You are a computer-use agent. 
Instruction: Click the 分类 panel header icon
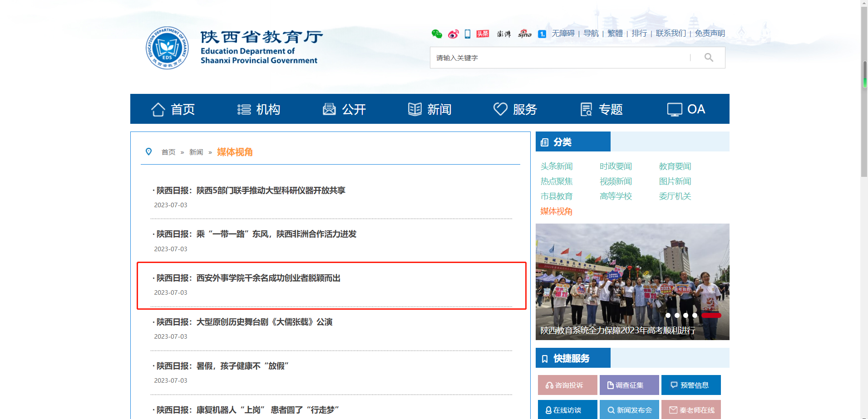click(544, 142)
